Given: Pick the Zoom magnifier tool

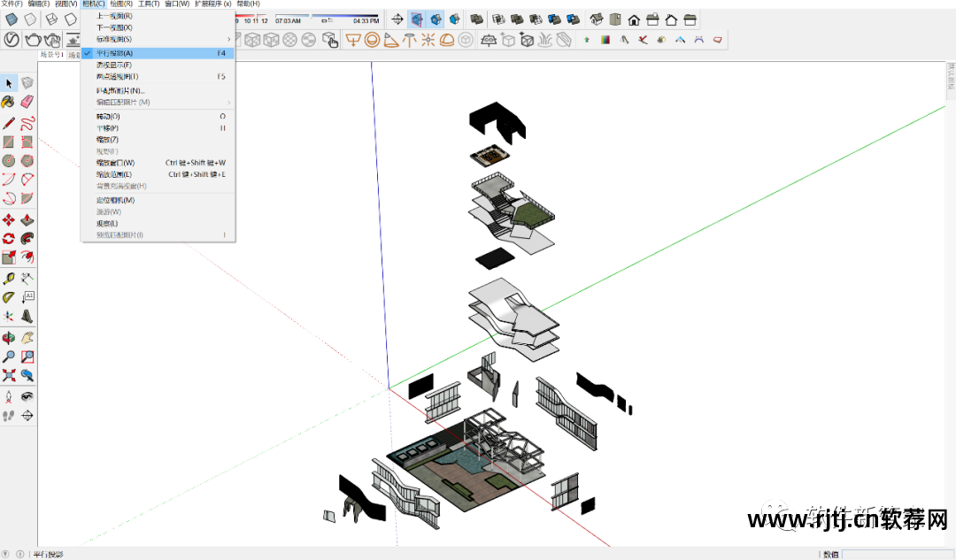Looking at the screenshot, I should (x=9, y=357).
